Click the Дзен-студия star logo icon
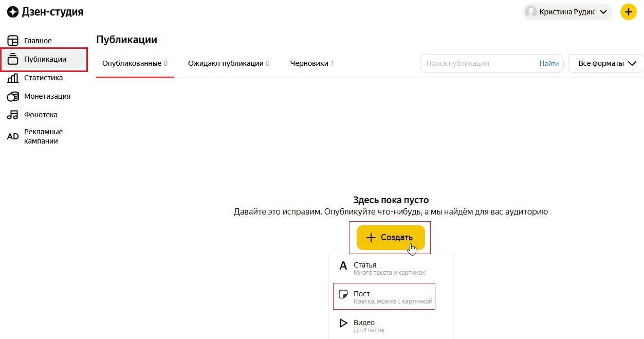This screenshot has width=644, height=339. pos(13,12)
